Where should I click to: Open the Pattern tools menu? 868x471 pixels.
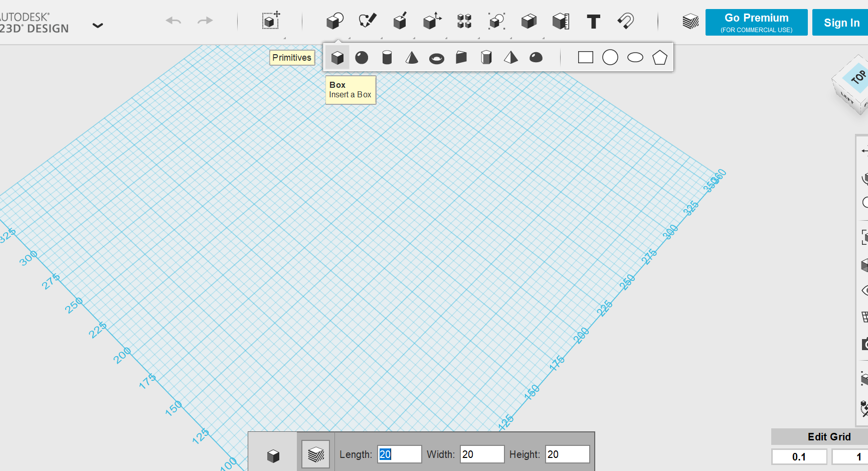[464, 21]
